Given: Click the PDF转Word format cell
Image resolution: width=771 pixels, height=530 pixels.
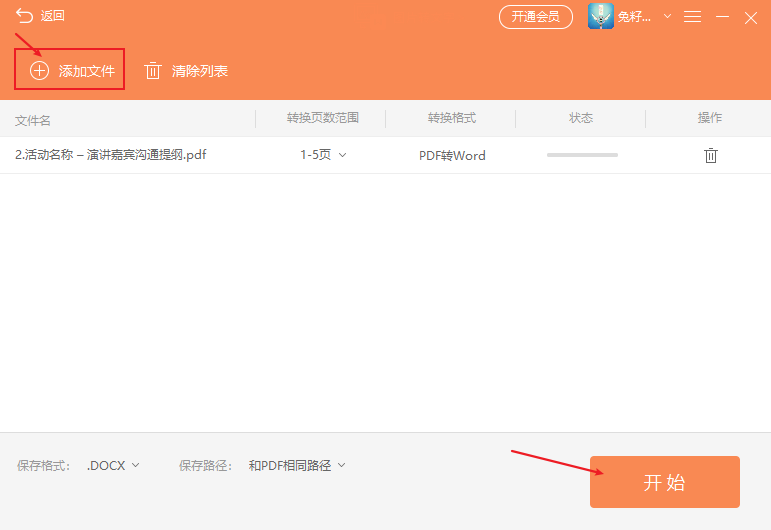Looking at the screenshot, I should click(x=452, y=155).
